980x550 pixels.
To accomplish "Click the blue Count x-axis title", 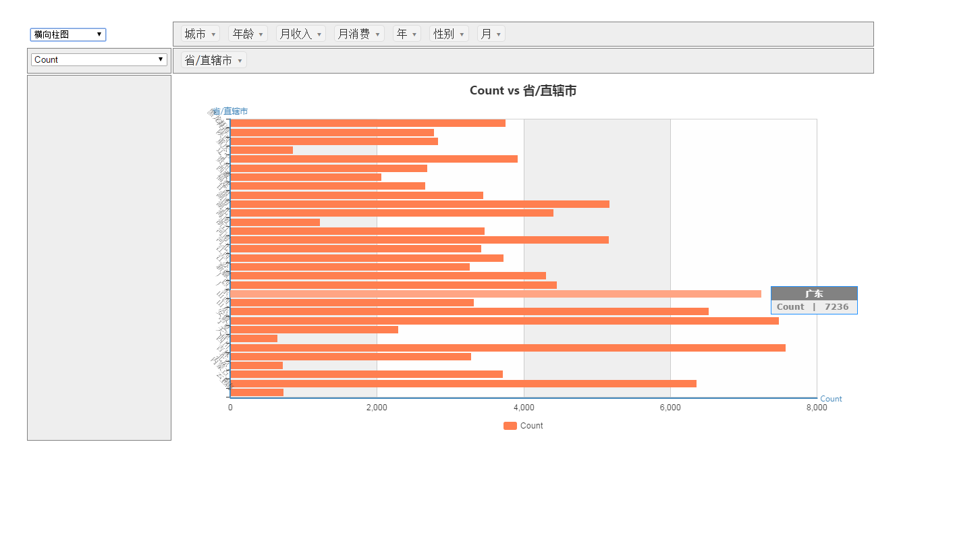I will [831, 399].
